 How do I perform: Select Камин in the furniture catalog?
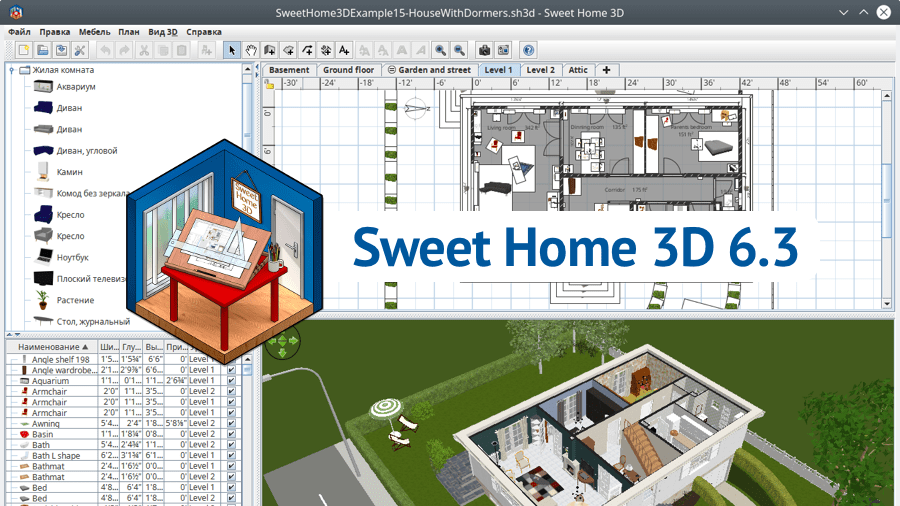tap(69, 172)
